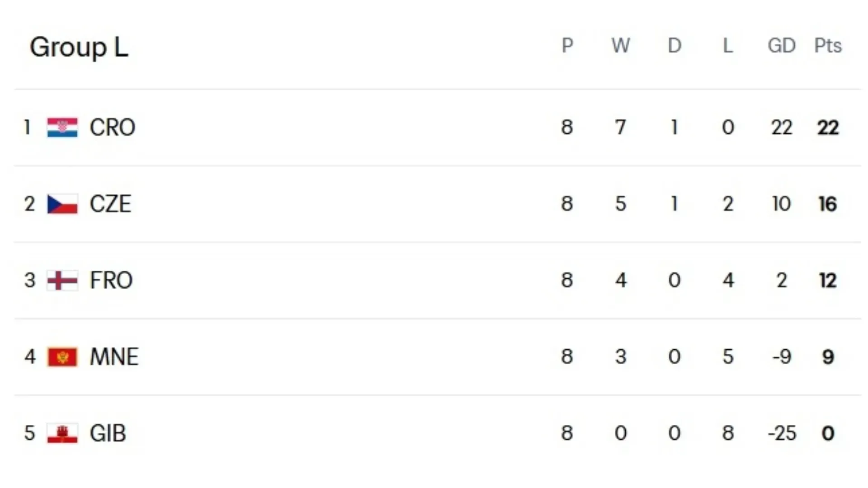Open the CZE team entry

tap(111, 204)
